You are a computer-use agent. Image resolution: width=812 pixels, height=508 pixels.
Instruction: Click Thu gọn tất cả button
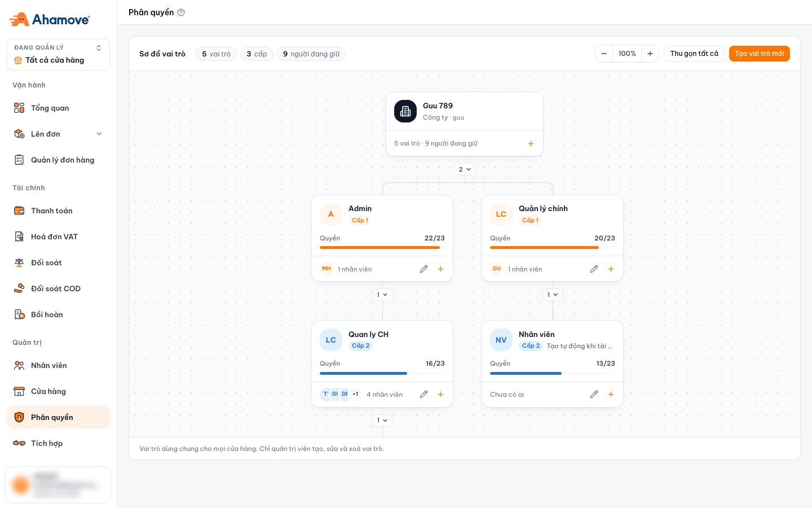point(694,54)
